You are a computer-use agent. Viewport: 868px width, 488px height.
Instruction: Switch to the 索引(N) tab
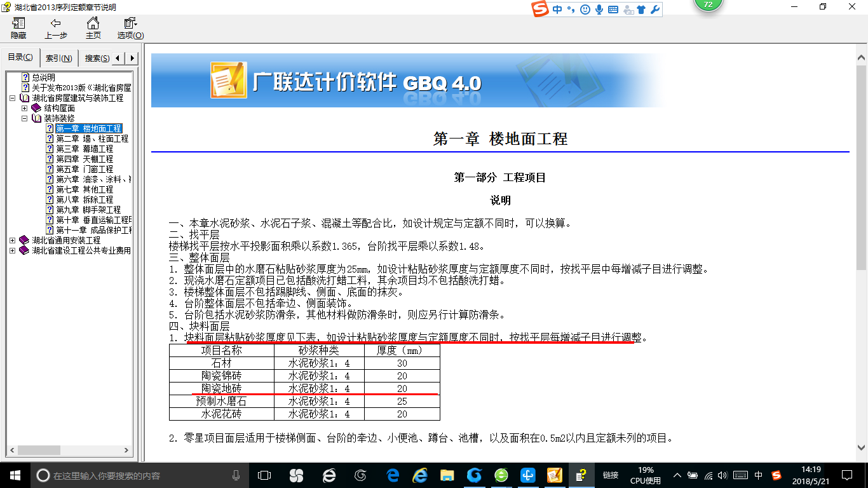tap(59, 58)
